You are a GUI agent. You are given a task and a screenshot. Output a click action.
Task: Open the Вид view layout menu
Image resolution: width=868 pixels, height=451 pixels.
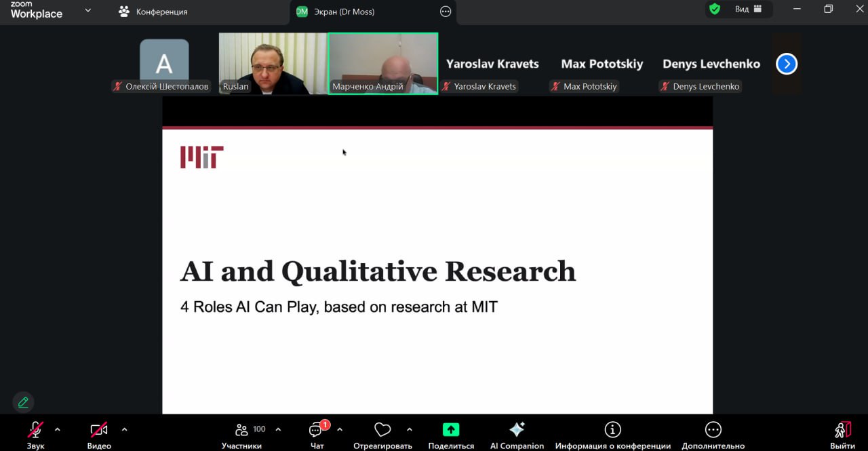(x=749, y=9)
